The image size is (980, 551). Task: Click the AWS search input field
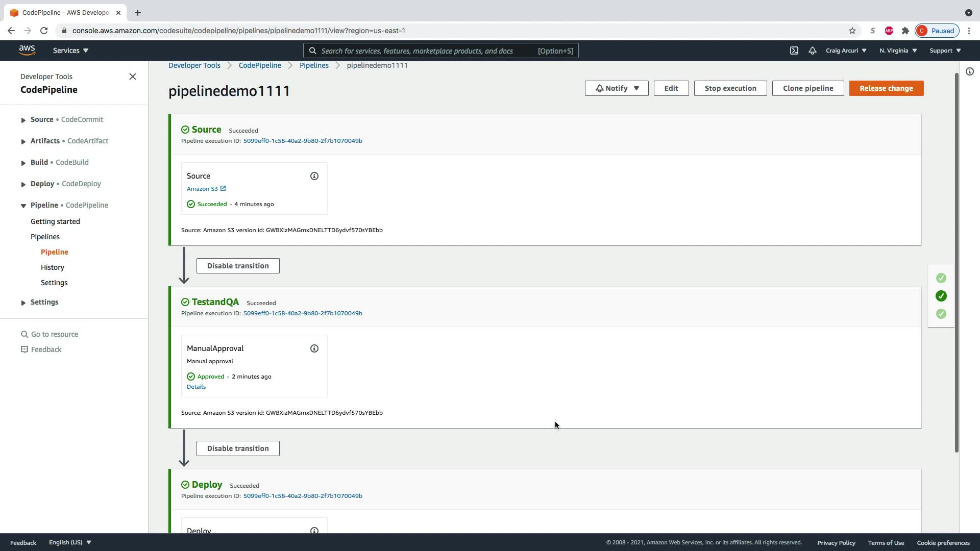[x=424, y=51]
